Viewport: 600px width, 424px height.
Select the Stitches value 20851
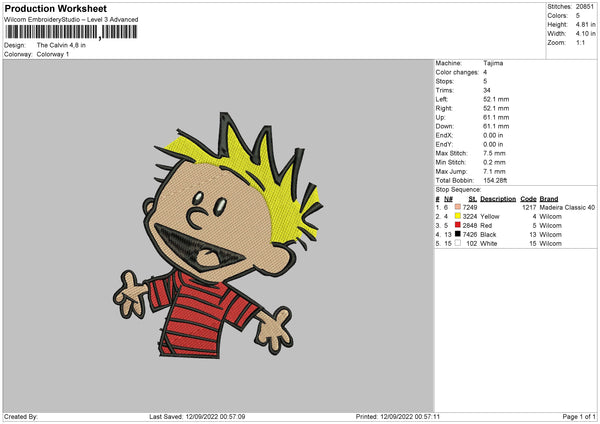585,7
